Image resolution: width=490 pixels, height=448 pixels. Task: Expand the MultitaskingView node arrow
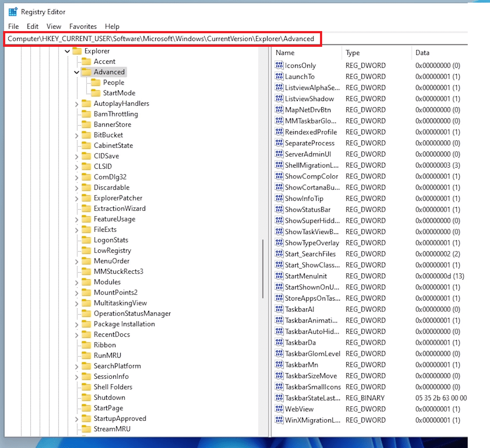click(76, 303)
